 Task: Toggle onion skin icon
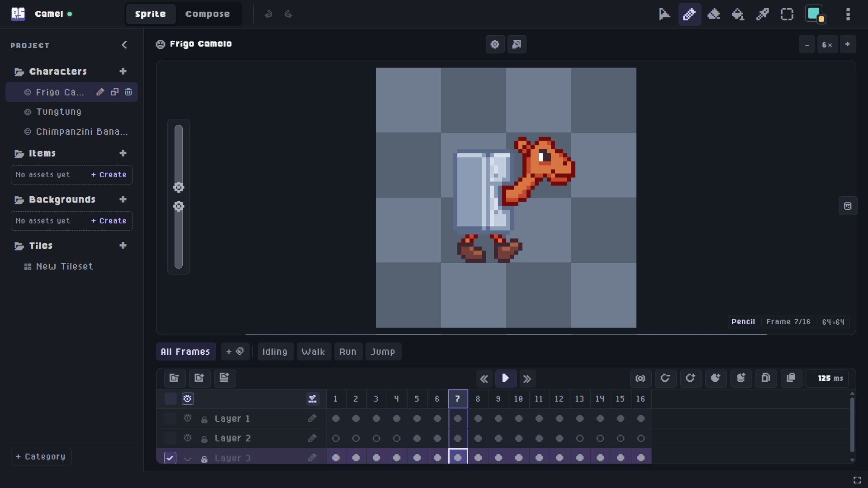coord(640,378)
